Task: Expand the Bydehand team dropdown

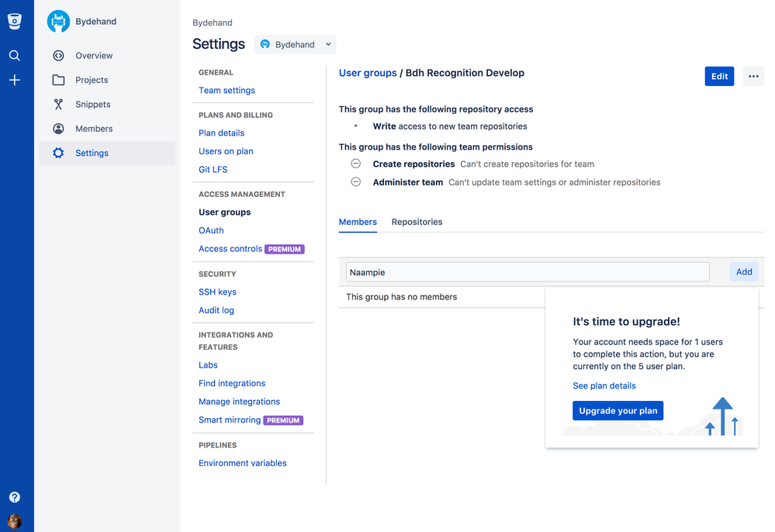Action: [x=296, y=44]
